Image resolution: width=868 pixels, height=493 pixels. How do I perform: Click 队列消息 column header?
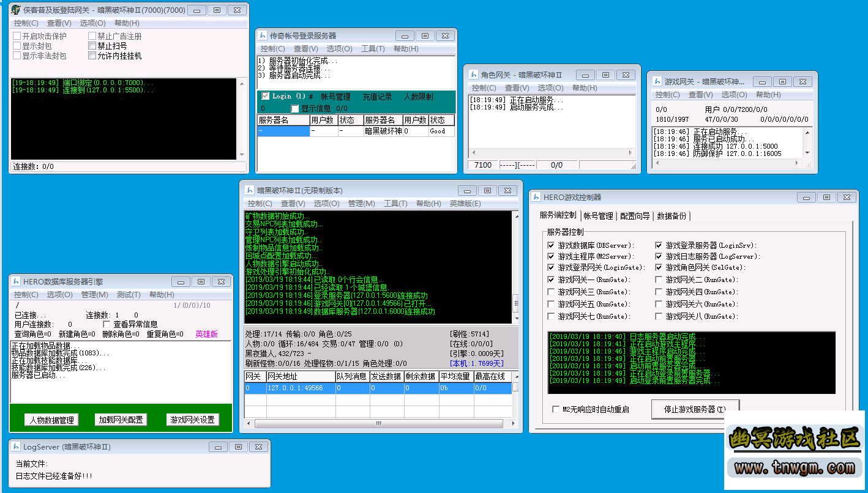pyautogui.click(x=352, y=376)
